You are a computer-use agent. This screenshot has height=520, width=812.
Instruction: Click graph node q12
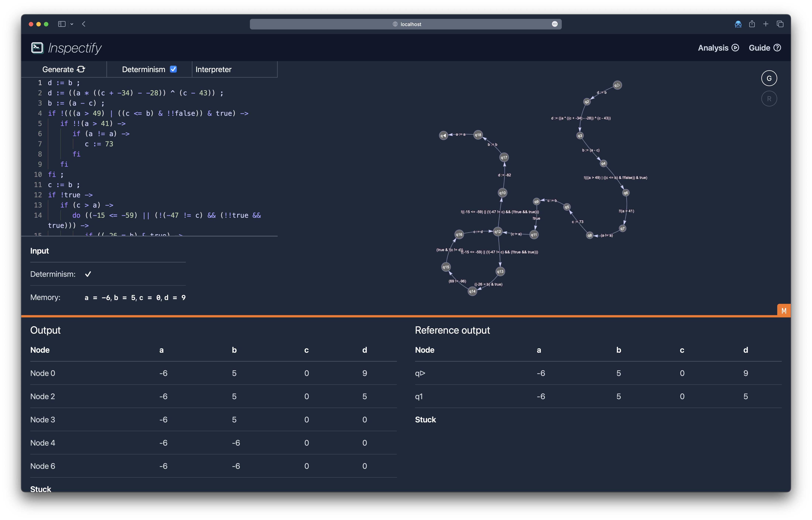tap(497, 232)
